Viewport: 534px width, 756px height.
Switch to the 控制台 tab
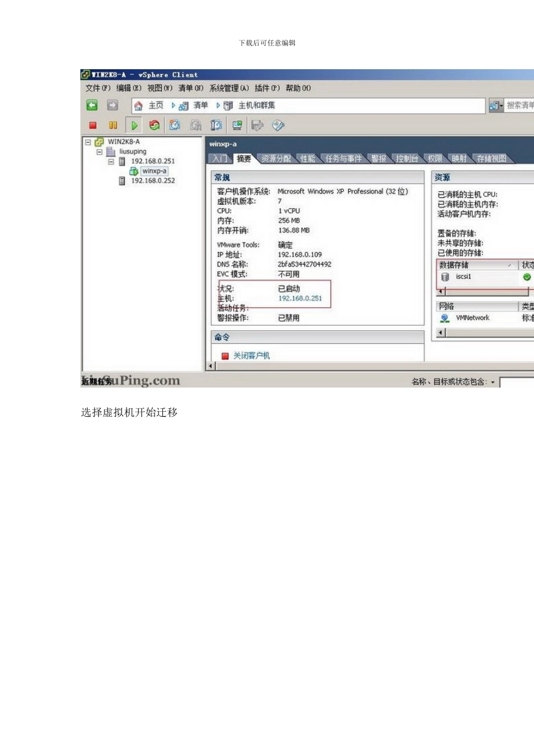[x=407, y=159]
